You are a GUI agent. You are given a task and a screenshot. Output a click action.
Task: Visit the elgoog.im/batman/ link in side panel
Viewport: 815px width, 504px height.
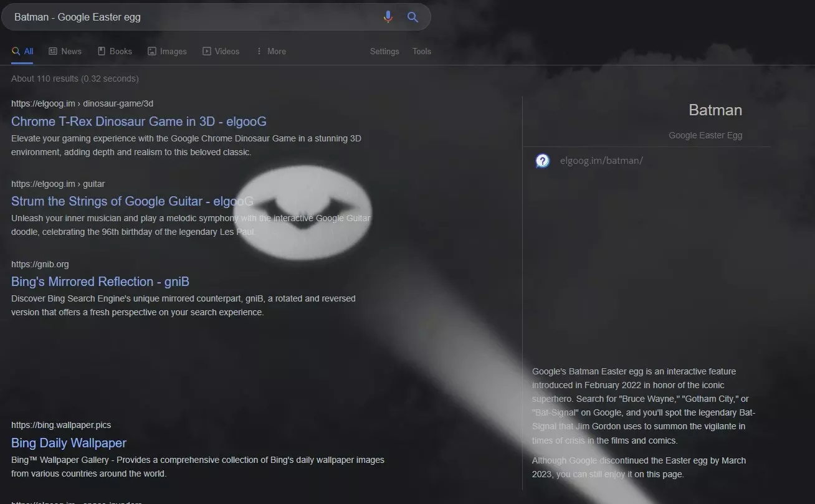(601, 161)
